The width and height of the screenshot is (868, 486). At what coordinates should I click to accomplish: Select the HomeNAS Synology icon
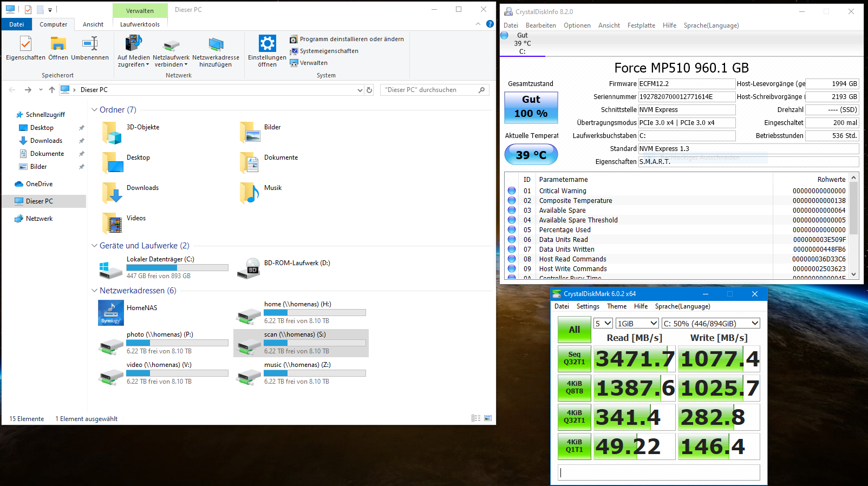tap(111, 313)
